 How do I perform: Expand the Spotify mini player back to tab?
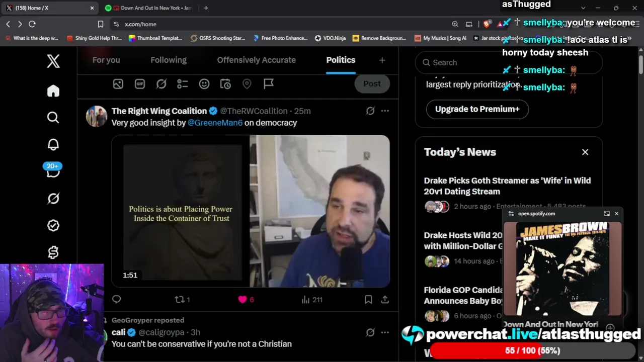607,214
